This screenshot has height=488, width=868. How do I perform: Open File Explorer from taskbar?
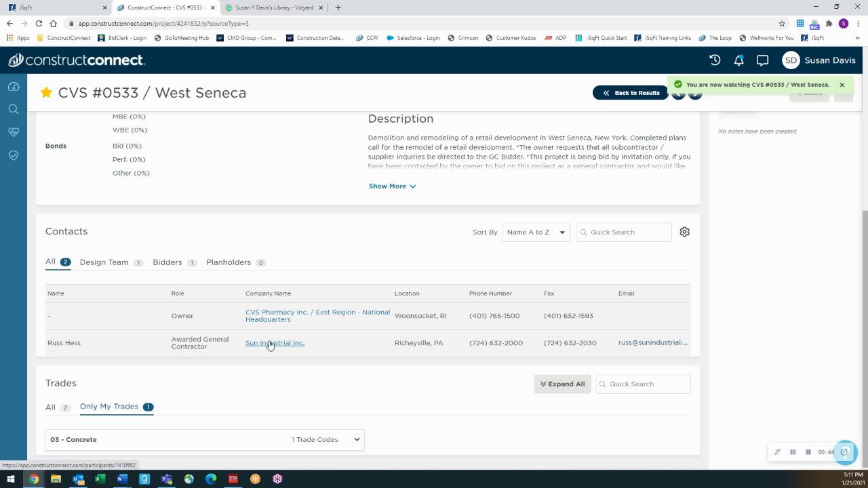click(56, 479)
